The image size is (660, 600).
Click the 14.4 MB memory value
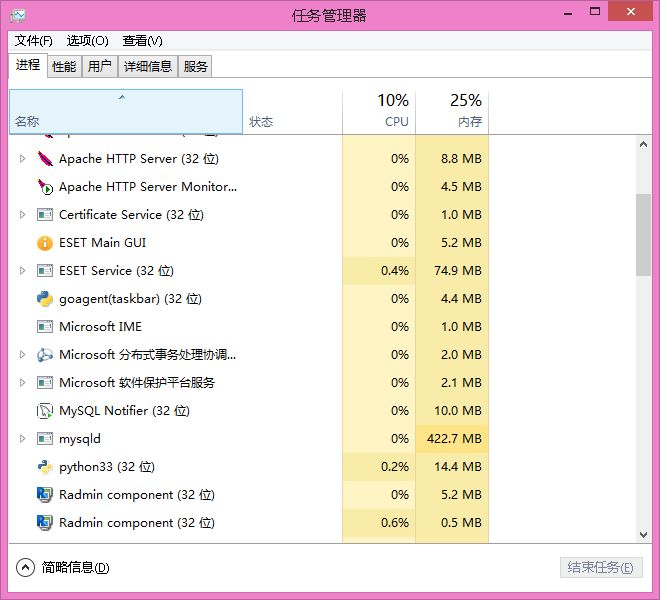pyautogui.click(x=458, y=467)
